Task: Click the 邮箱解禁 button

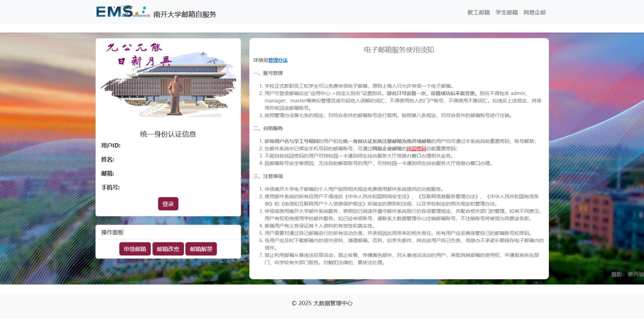Action: 201,249
